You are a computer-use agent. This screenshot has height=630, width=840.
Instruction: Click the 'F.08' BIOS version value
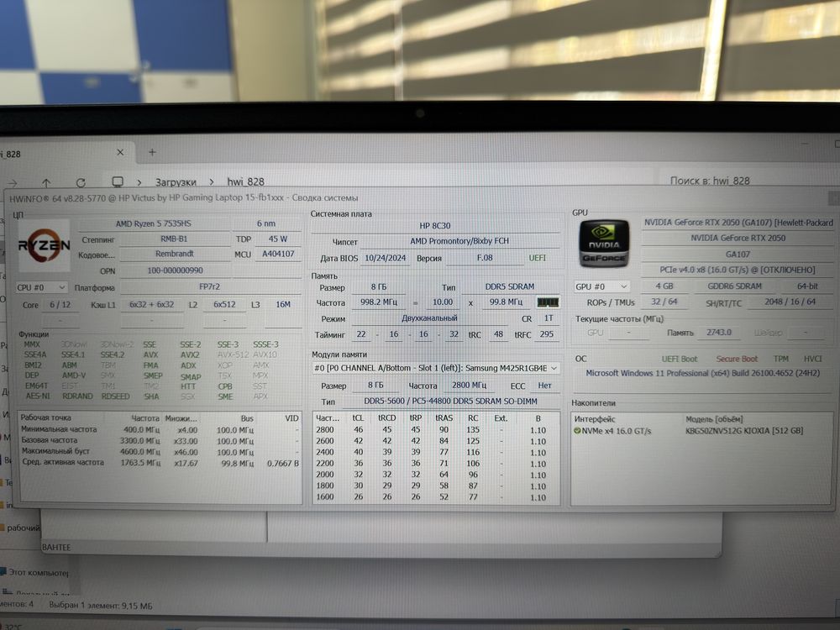(x=485, y=258)
